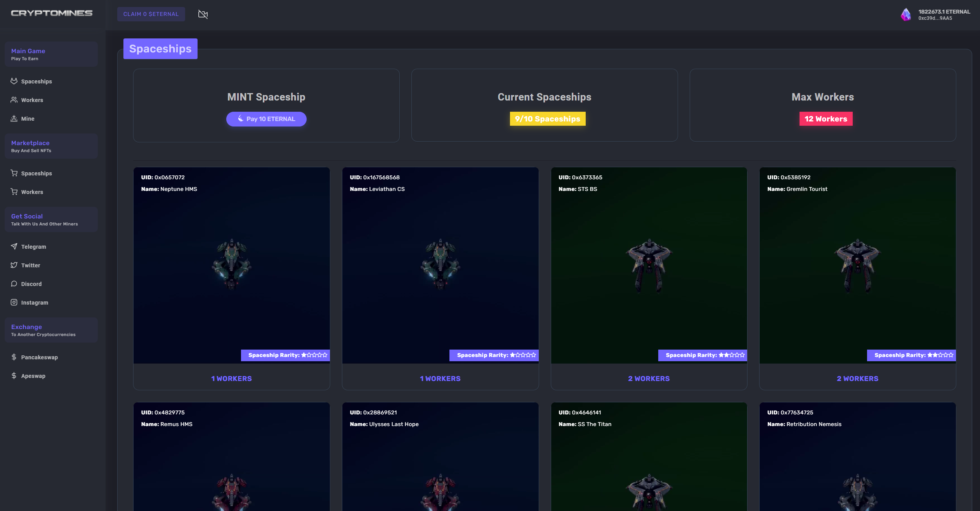
Task: Click the Pancakeswap exchange icon
Action: [x=14, y=357]
